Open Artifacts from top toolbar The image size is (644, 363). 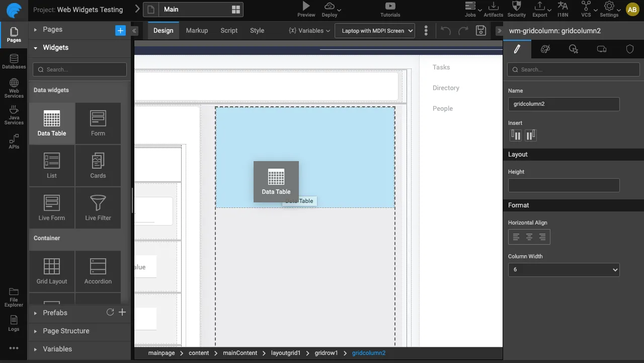click(x=493, y=7)
